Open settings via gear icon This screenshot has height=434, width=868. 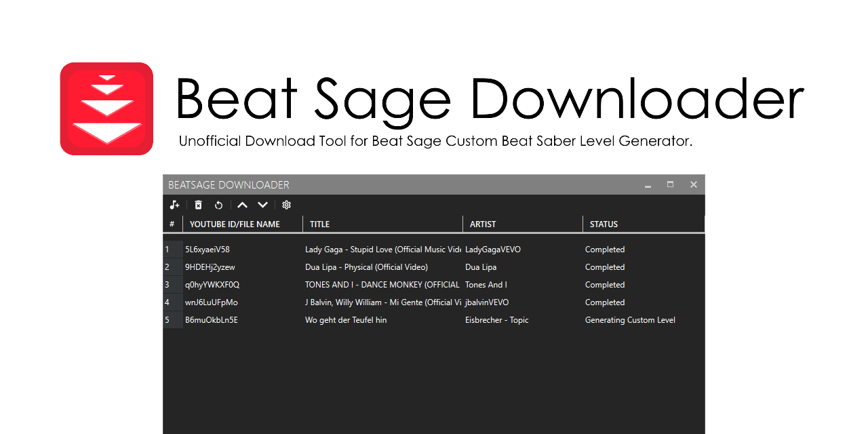click(286, 205)
